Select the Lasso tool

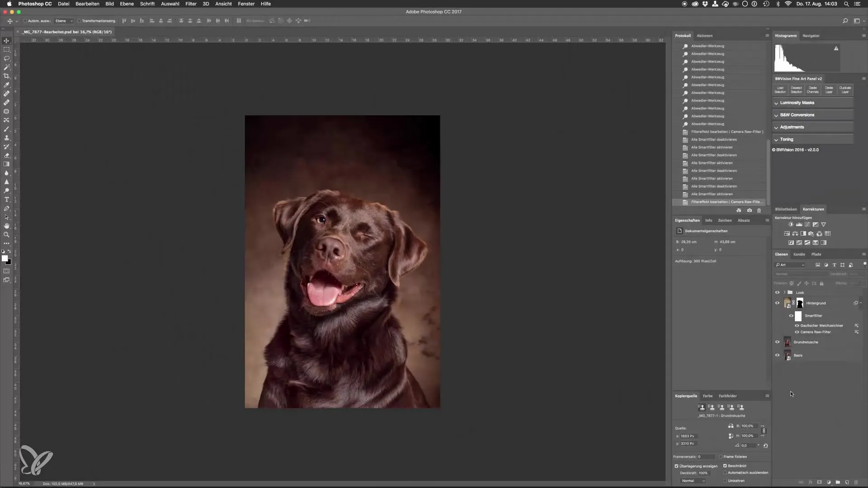tap(6, 58)
